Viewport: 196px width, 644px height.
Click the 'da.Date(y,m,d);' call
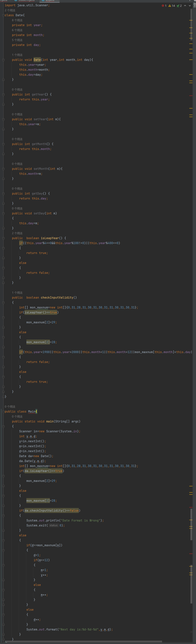[x=33, y=461]
